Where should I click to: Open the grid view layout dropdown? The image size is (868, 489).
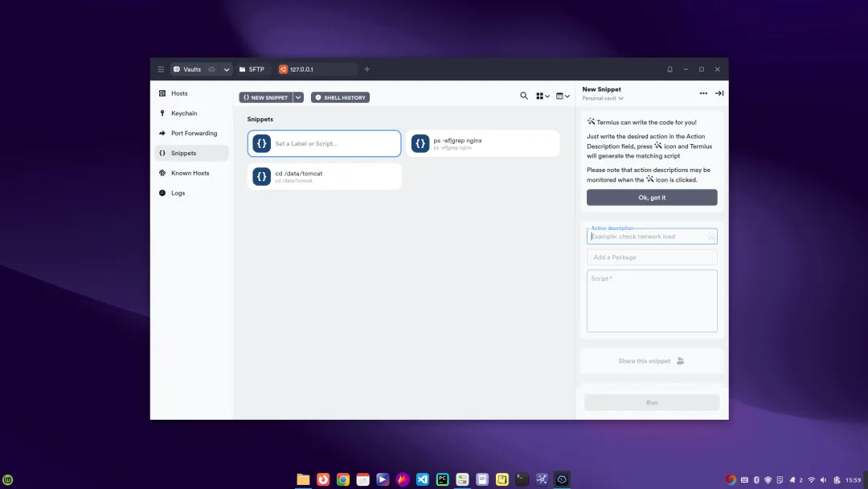pos(542,97)
